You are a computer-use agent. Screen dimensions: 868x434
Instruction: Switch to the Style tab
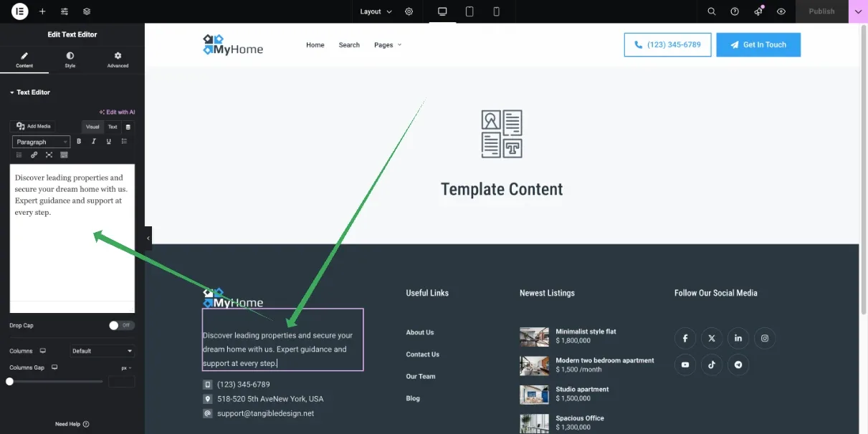tap(70, 59)
